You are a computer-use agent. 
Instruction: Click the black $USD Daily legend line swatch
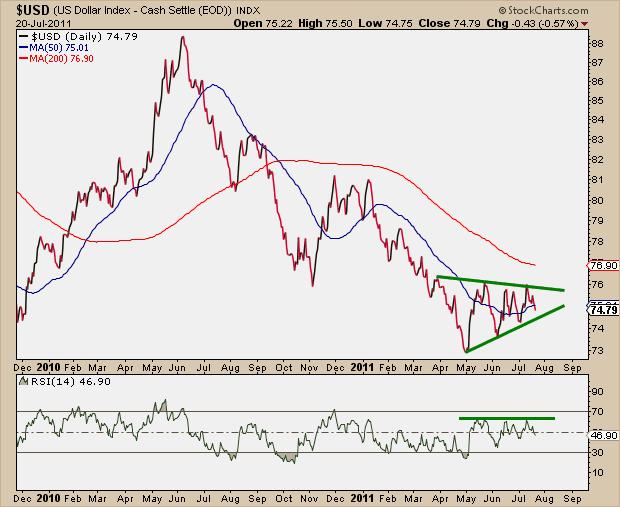click(24, 37)
